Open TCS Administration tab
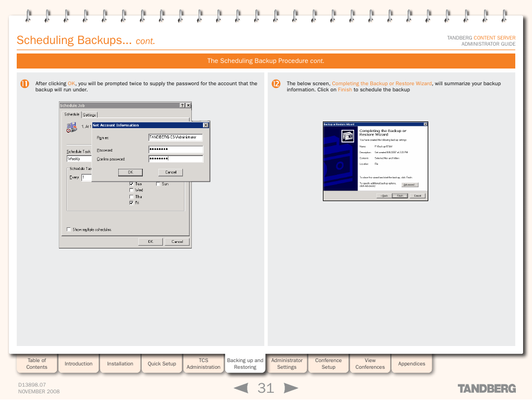532x400 pixels. click(204, 364)
